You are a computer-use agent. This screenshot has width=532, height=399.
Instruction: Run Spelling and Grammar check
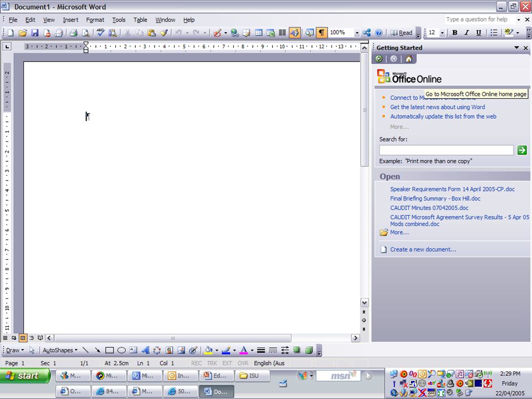pos(100,33)
